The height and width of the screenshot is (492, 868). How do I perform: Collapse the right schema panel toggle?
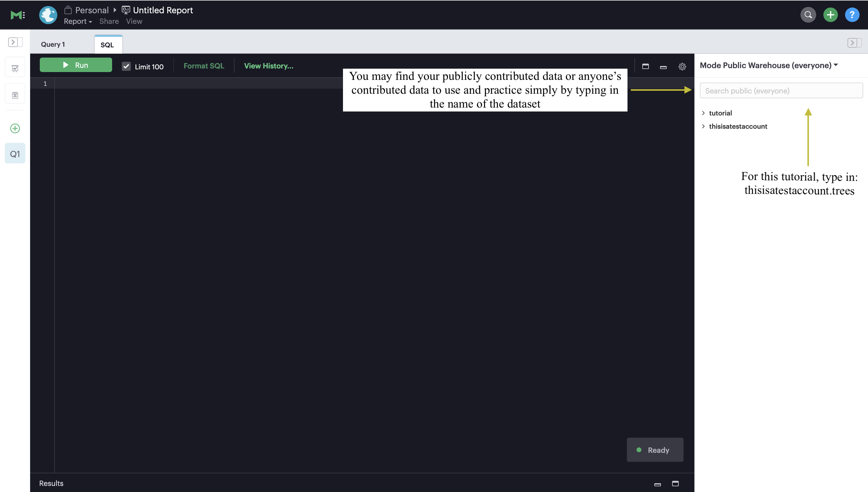coord(854,43)
